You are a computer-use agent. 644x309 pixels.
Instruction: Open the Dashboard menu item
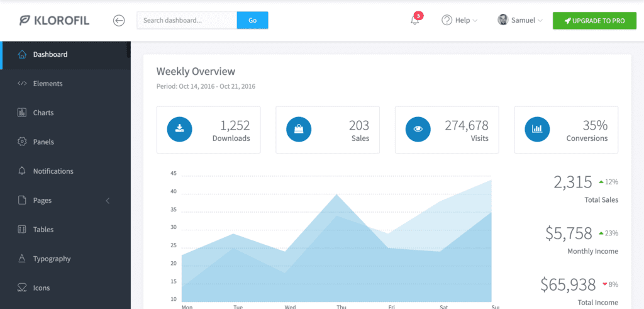pyautogui.click(x=65, y=54)
